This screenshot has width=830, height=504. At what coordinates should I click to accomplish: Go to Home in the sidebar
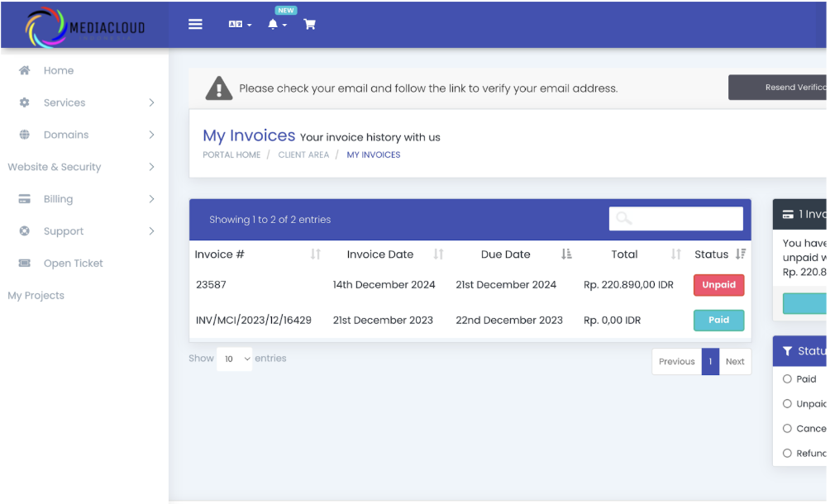click(58, 71)
